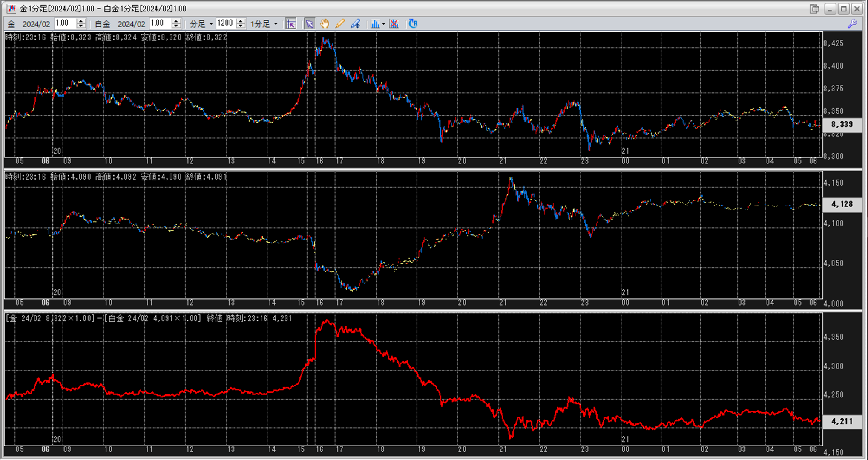Select the arrow pointer tool

[x=310, y=24]
